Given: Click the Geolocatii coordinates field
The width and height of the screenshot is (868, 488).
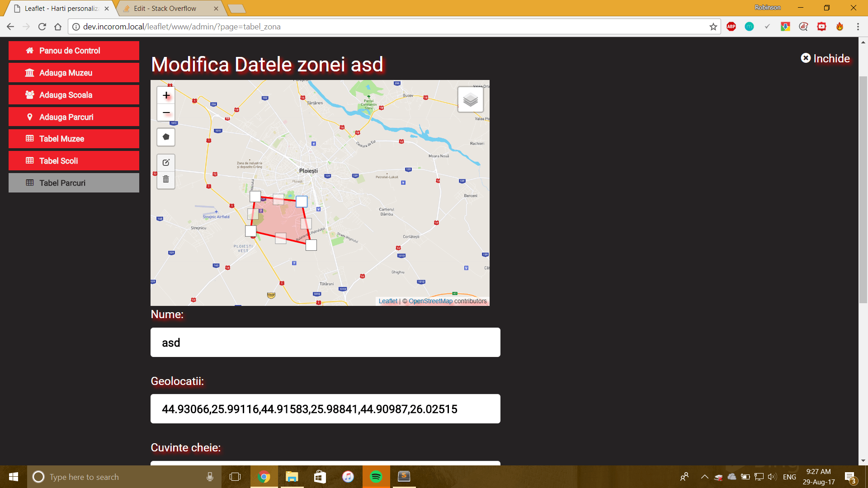Looking at the screenshot, I should coord(325,409).
